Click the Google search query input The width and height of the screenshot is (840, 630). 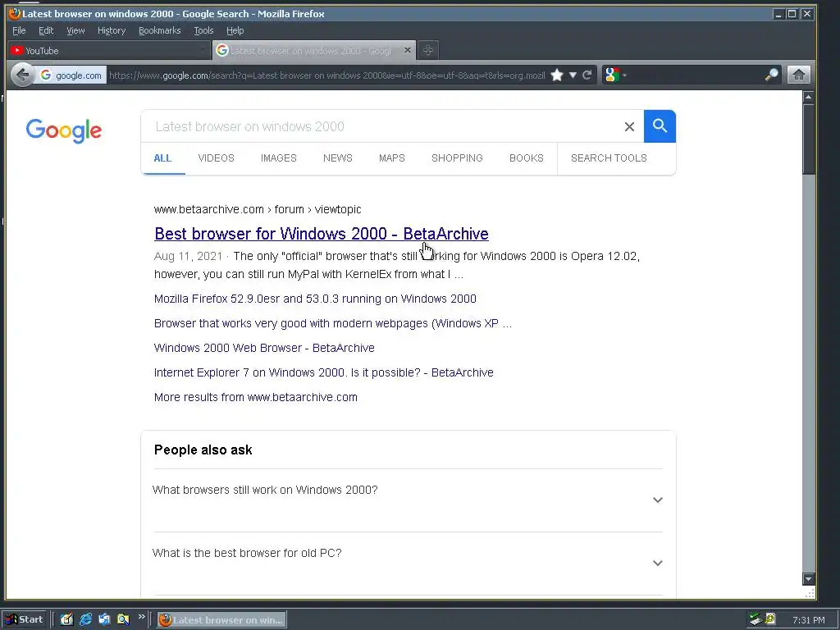pos(383,126)
